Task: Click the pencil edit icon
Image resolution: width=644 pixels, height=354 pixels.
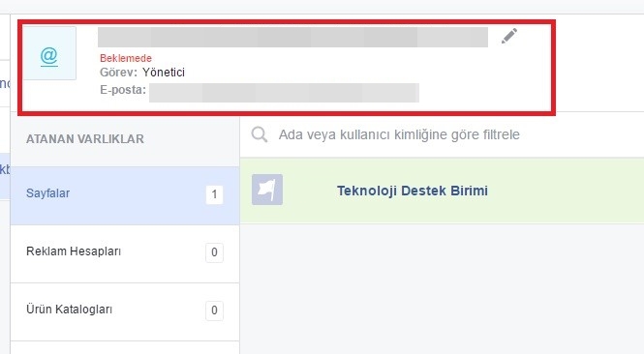Action: point(509,36)
